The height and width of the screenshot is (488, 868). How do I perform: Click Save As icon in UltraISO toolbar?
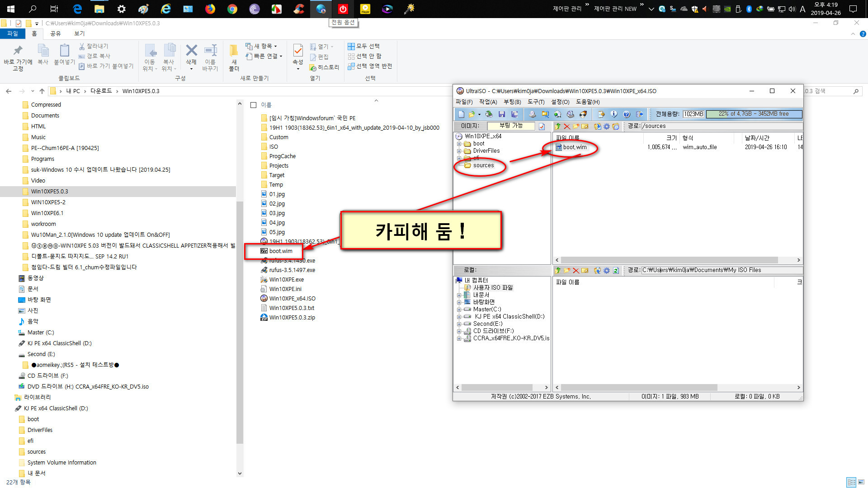(x=514, y=114)
